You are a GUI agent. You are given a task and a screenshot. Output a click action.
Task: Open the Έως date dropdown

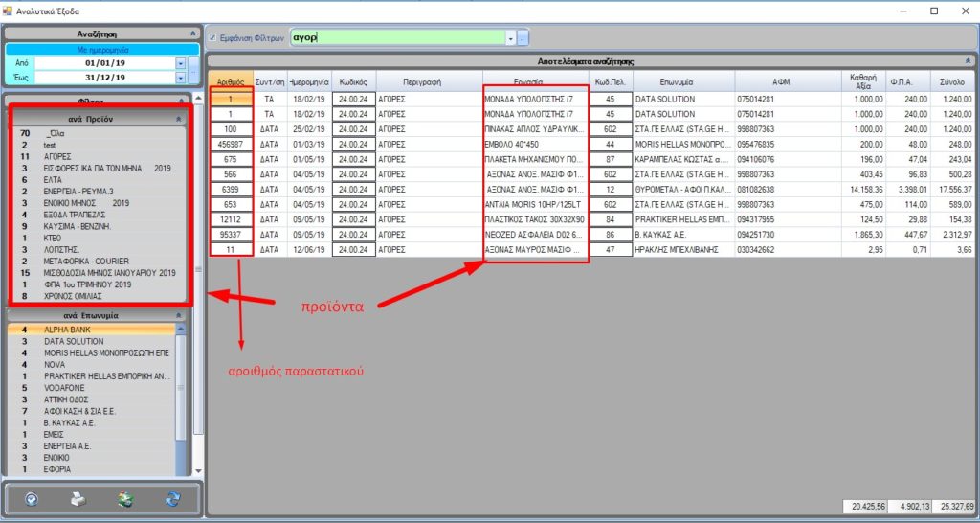(180, 78)
